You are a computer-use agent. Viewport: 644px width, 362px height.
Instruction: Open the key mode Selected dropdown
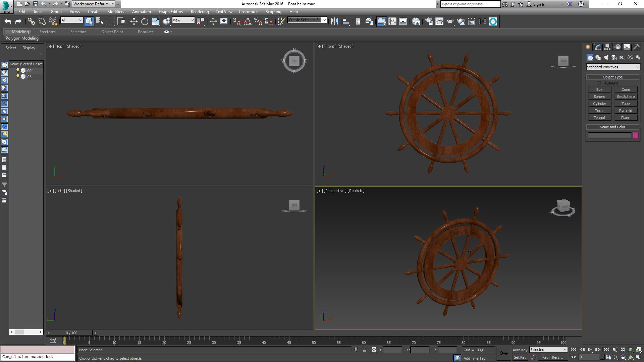(x=548, y=350)
